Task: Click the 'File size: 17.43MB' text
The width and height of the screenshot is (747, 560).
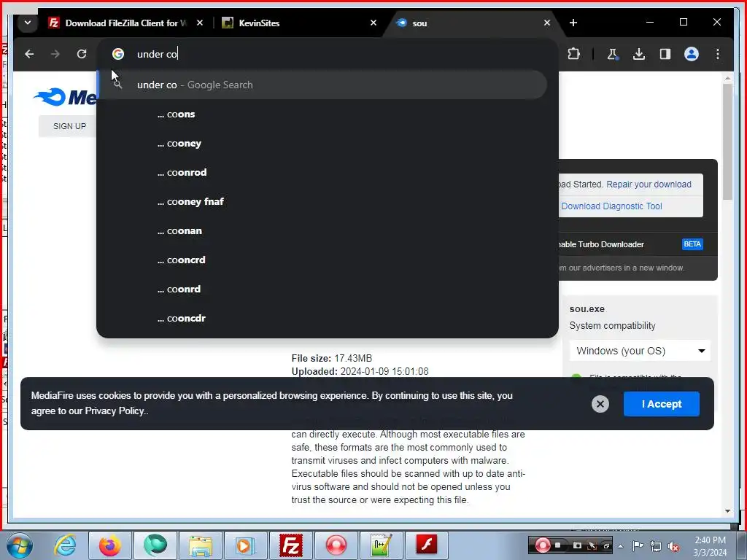Action: [x=332, y=358]
